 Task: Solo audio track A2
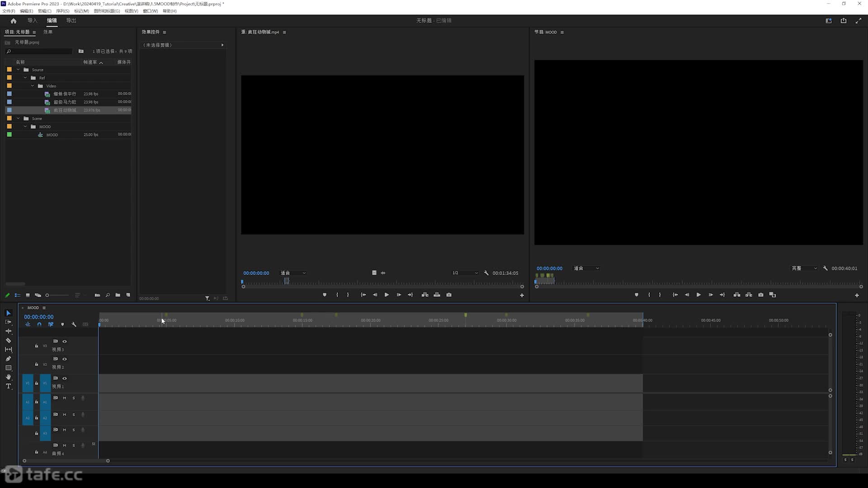point(74,414)
